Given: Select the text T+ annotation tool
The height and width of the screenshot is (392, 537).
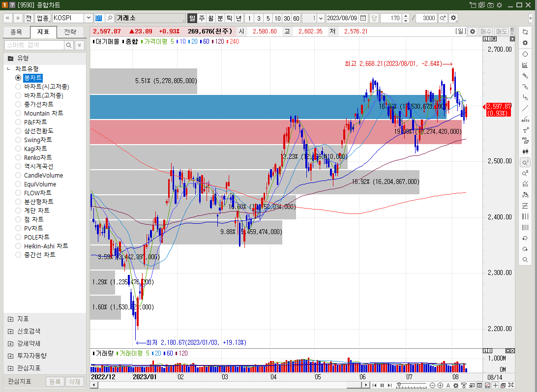Looking at the screenshot, I should click(x=525, y=130).
